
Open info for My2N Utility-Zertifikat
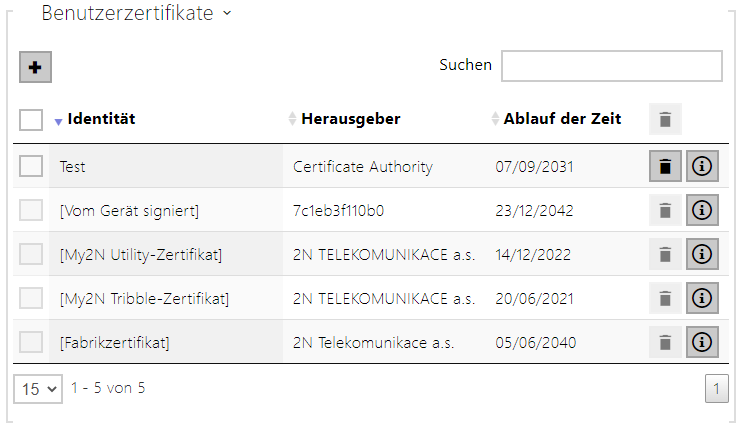pyautogui.click(x=702, y=254)
